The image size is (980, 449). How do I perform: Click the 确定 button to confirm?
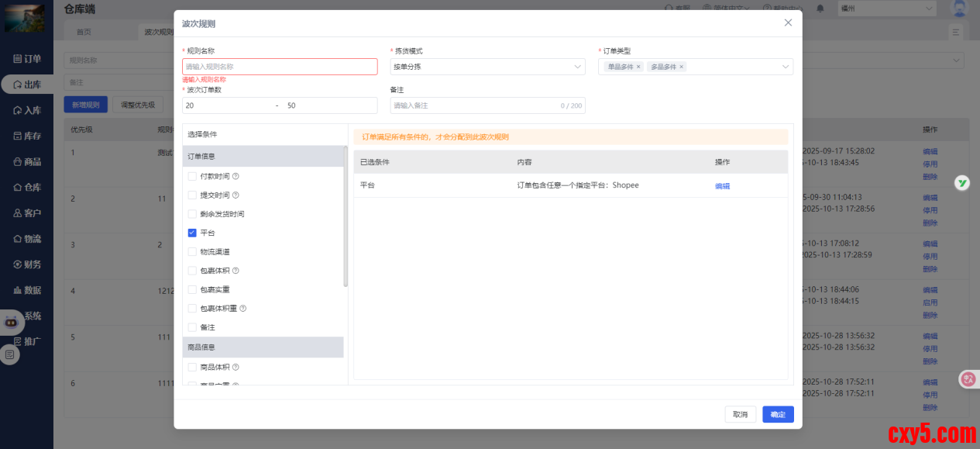(778, 415)
